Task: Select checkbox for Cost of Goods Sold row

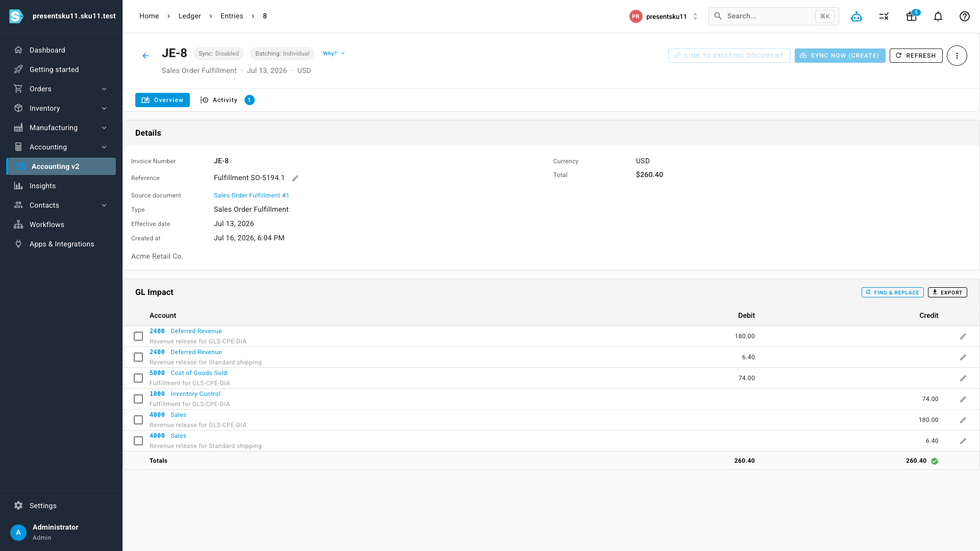Action: coord(138,378)
